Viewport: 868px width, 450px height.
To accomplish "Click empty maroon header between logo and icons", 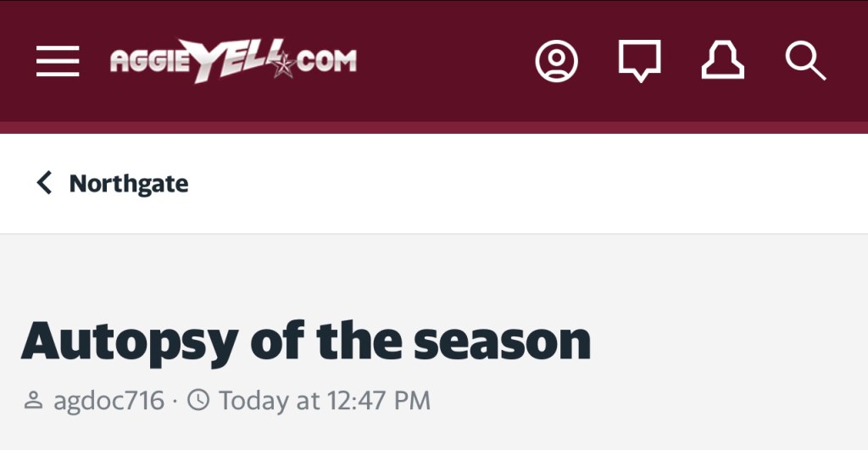I will (x=445, y=62).
